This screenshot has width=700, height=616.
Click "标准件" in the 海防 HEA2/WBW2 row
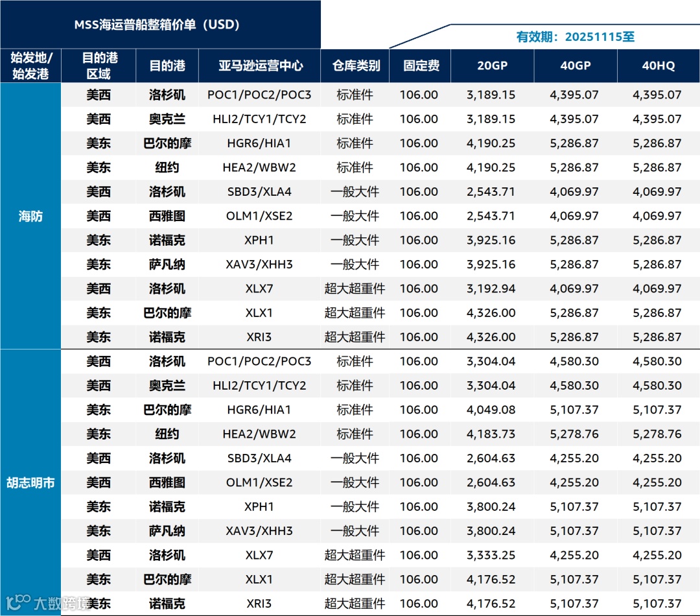point(355,167)
